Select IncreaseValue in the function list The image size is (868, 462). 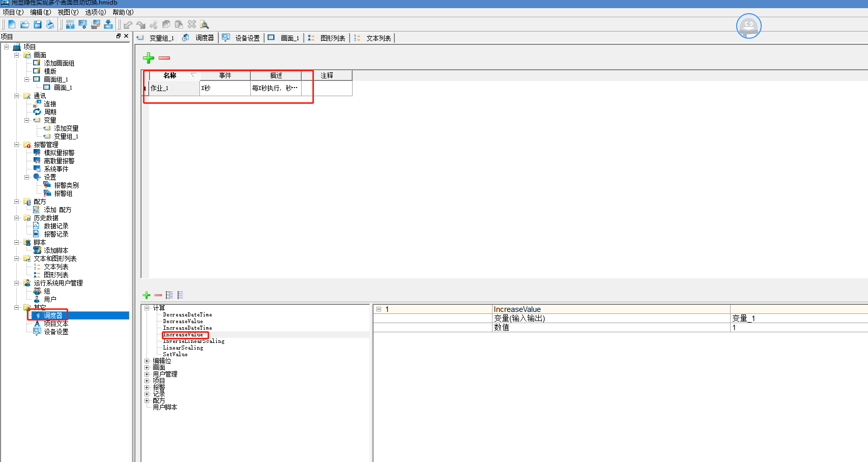pyautogui.click(x=183, y=334)
